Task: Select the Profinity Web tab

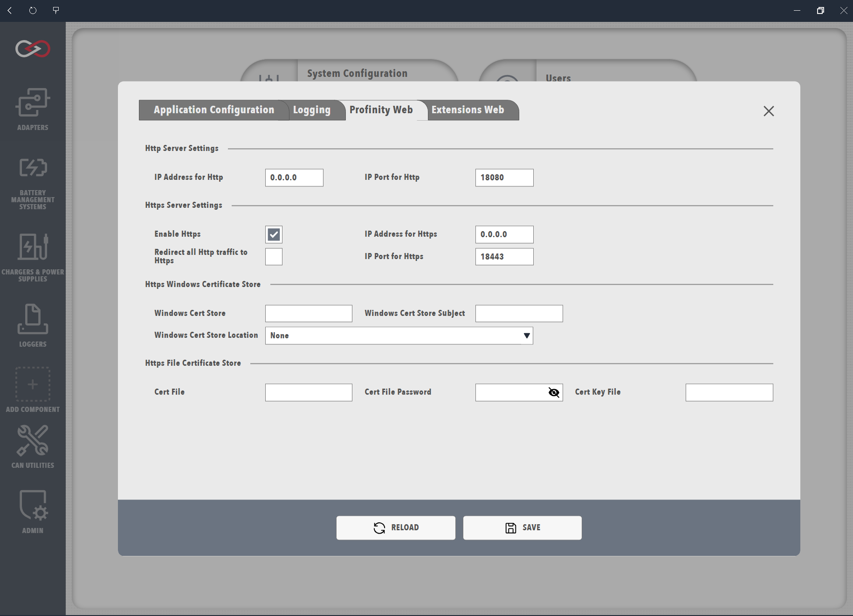Action: (381, 110)
